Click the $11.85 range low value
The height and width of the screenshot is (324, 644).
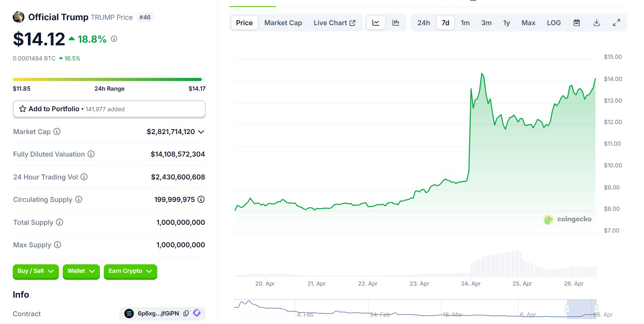(x=22, y=89)
